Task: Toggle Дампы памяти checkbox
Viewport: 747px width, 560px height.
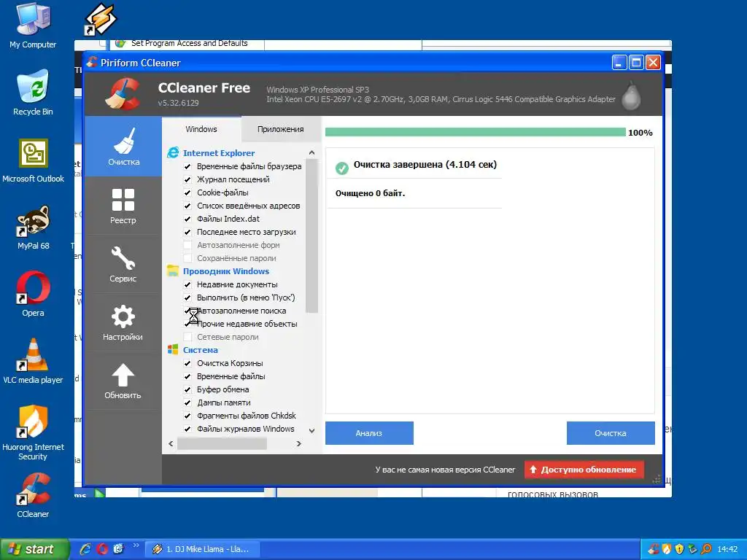Action: tap(187, 402)
